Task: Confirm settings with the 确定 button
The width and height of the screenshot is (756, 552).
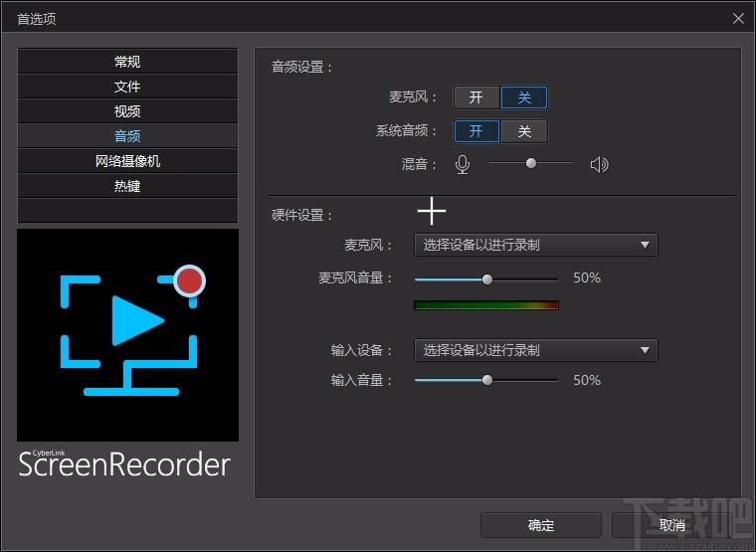Action: point(541,525)
